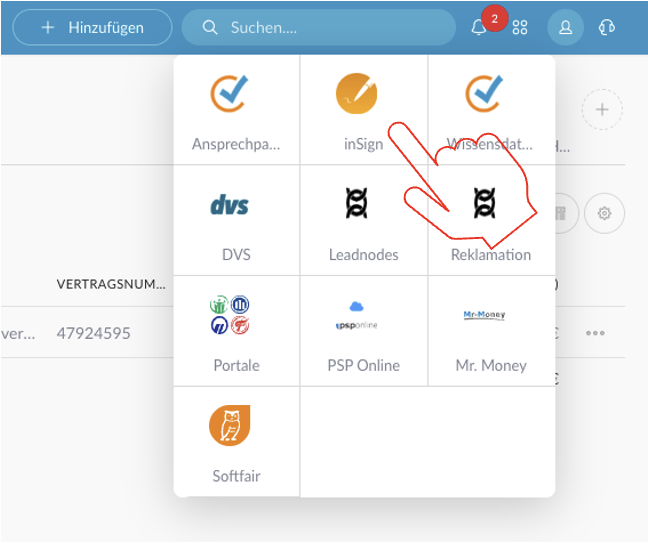Image resolution: width=648 pixels, height=544 pixels.
Task: Click the Mr. Money label text
Action: 491,365
